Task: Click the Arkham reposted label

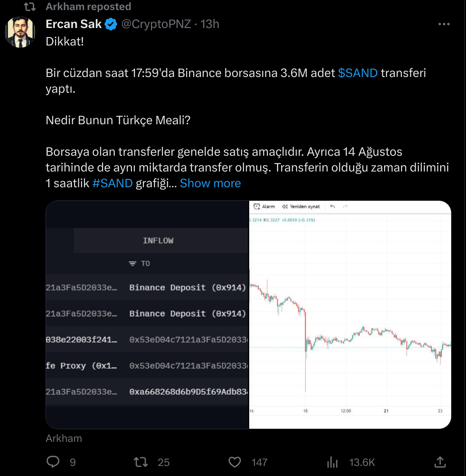Action: coord(88,7)
